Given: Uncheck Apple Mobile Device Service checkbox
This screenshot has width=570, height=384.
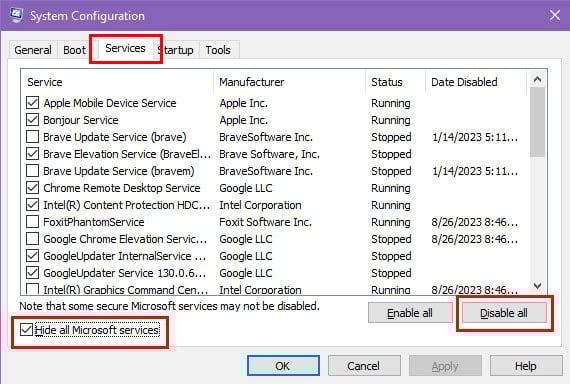Looking at the screenshot, I should 32,103.
